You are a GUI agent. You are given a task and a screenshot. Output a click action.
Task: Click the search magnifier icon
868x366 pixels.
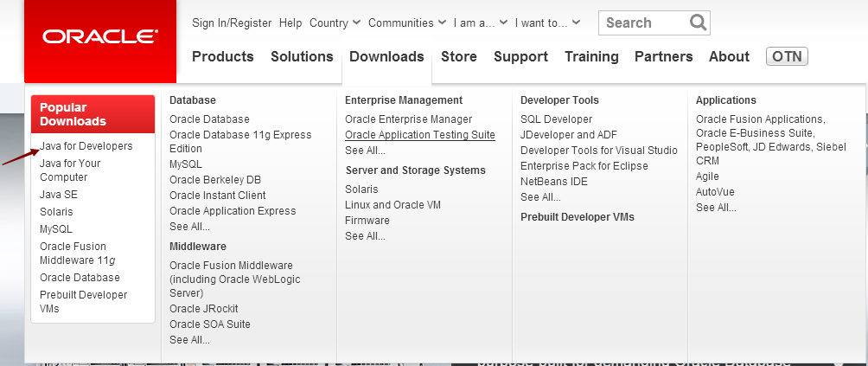click(698, 22)
